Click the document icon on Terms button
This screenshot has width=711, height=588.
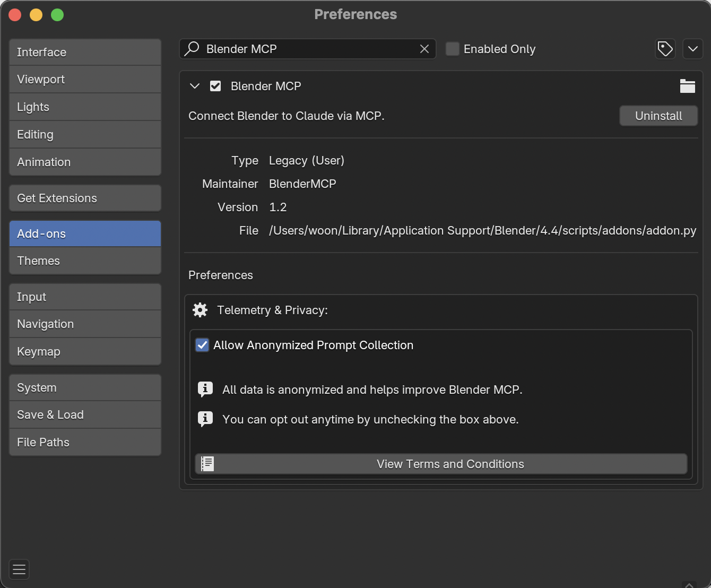207,464
